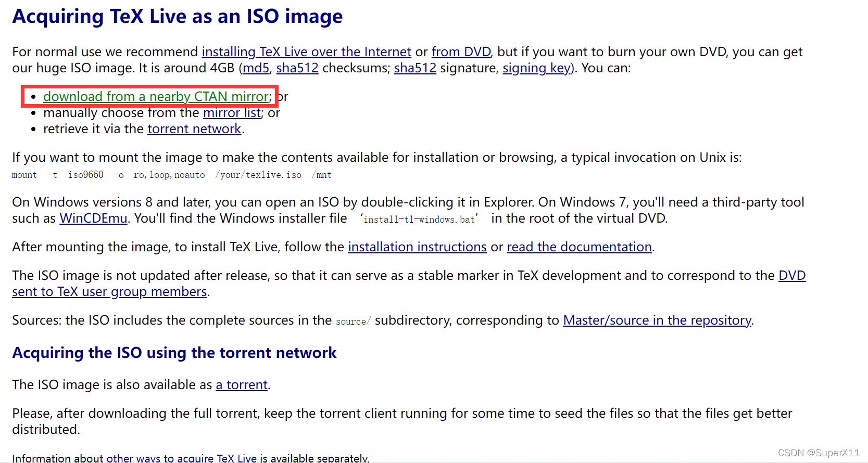Click 'install-tl-windows.bat' file name text

[x=419, y=220]
